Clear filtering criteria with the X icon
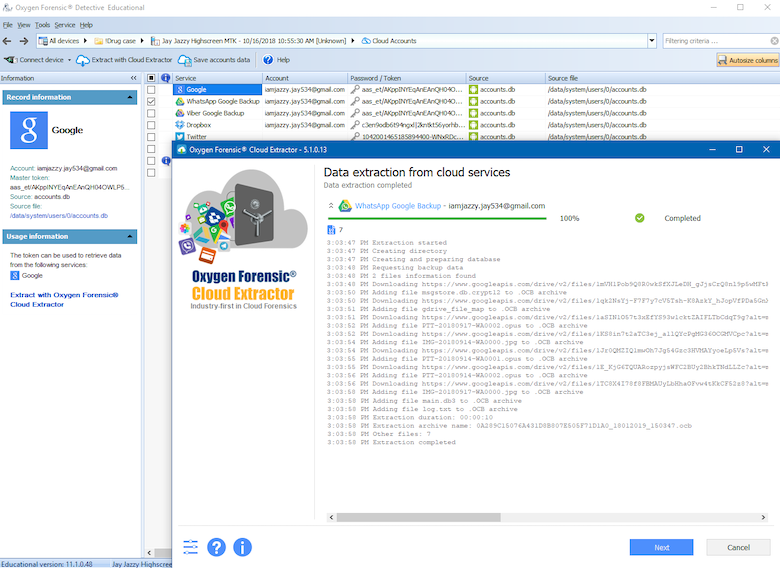The image size is (780, 568). 775,41
